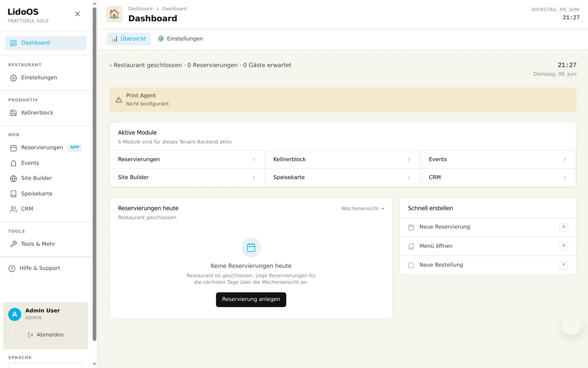588x368 pixels.
Task: Click the APP badge next to Reservierungen
Action: [75, 147]
